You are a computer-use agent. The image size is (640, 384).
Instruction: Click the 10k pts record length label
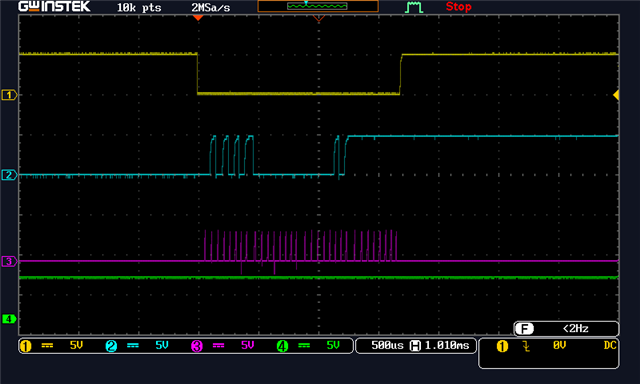pyautogui.click(x=139, y=7)
